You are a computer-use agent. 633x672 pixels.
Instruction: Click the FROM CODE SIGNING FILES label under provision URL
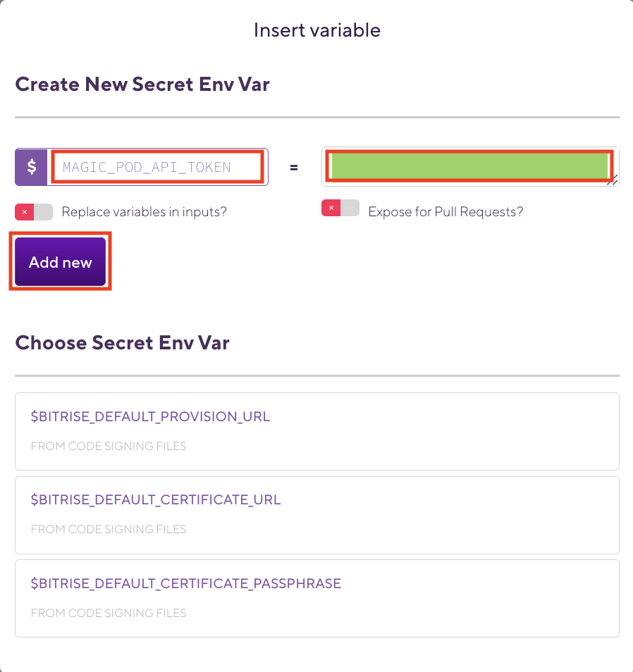pyautogui.click(x=108, y=446)
